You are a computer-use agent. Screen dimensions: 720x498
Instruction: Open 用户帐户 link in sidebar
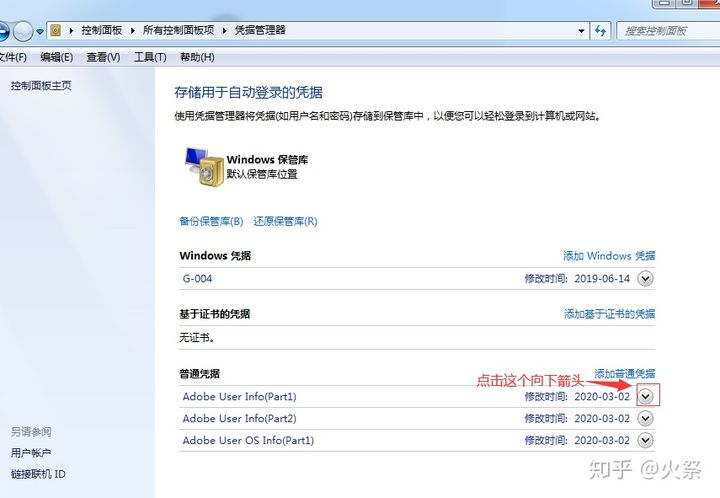[x=31, y=453]
